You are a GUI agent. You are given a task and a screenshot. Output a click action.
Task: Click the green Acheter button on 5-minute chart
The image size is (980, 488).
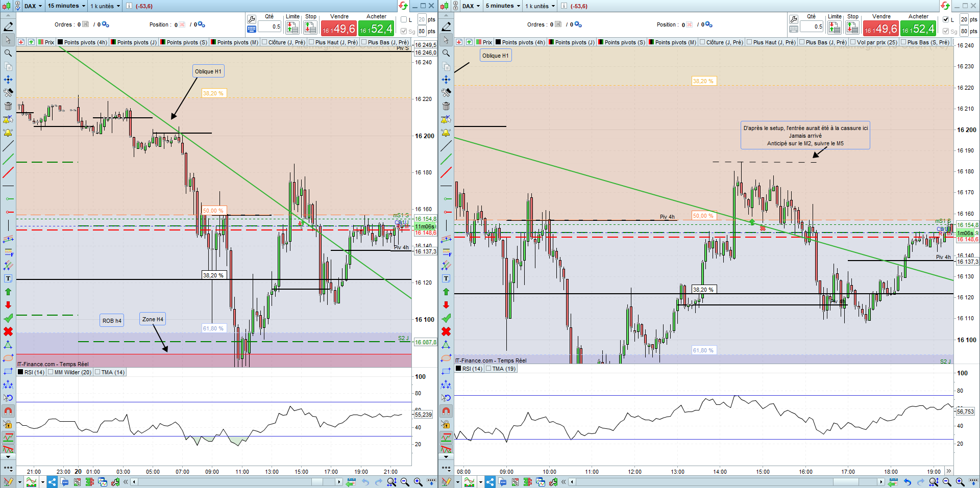(918, 29)
